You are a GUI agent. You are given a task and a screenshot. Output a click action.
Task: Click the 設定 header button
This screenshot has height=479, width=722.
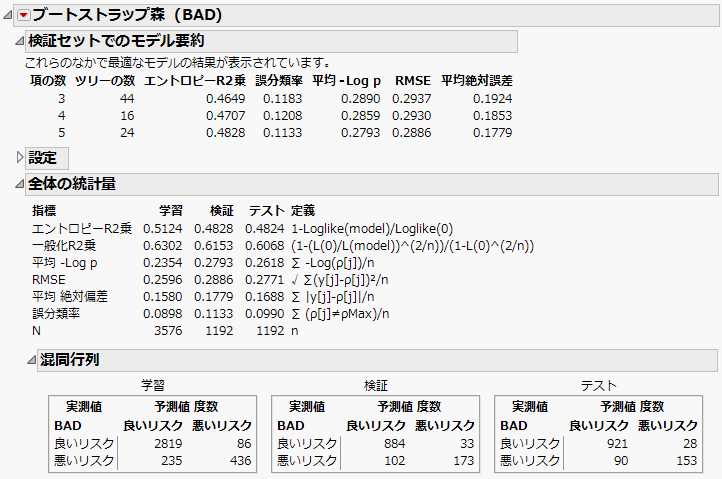click(43, 158)
